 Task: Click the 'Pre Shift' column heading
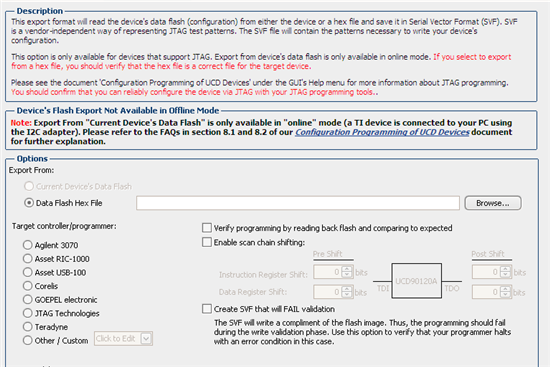coord(328,254)
